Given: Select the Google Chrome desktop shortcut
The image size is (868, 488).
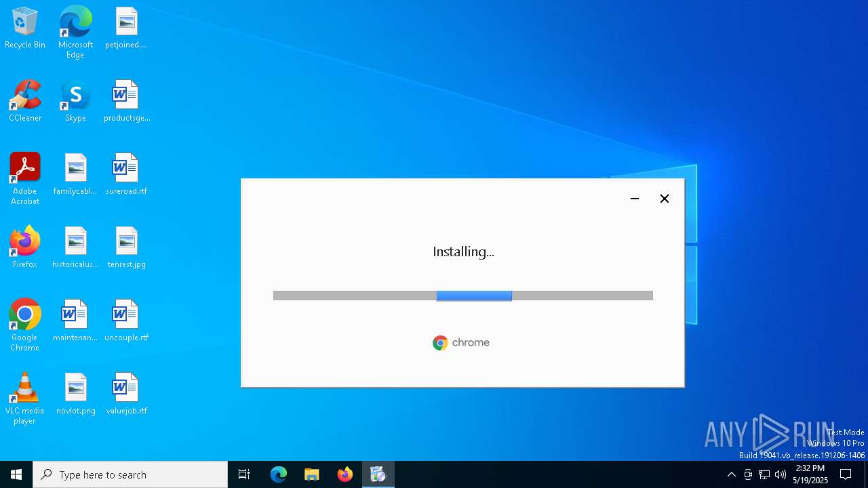Looking at the screenshot, I should (x=25, y=325).
